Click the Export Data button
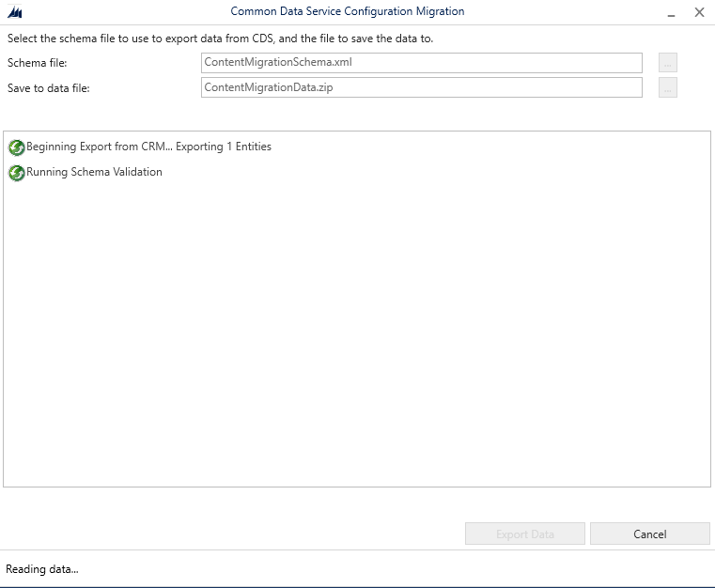 point(525,534)
